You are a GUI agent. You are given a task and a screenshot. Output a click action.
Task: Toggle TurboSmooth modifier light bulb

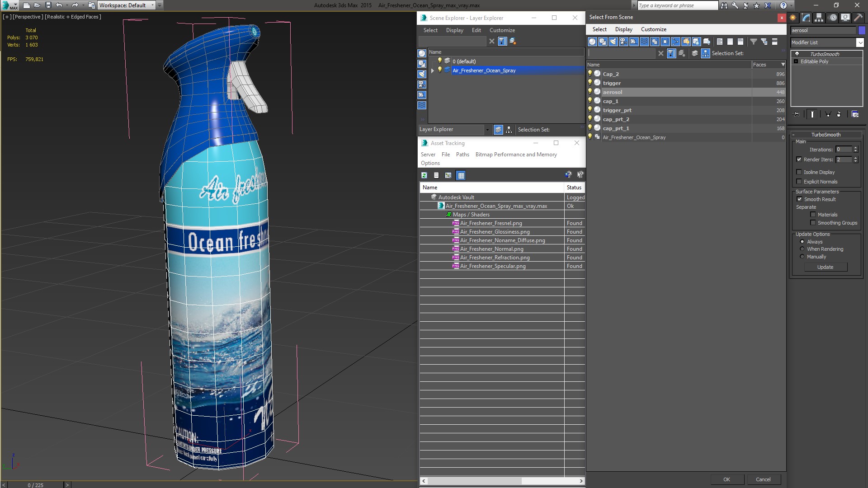797,54
